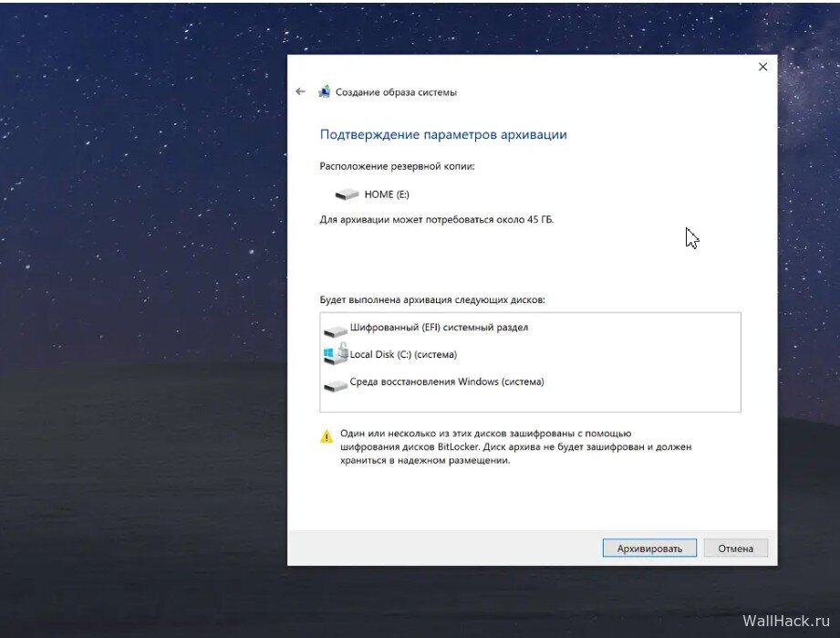This screenshot has width=840, height=638.
Task: Click the HOME (E:) drive icon
Action: click(x=347, y=194)
